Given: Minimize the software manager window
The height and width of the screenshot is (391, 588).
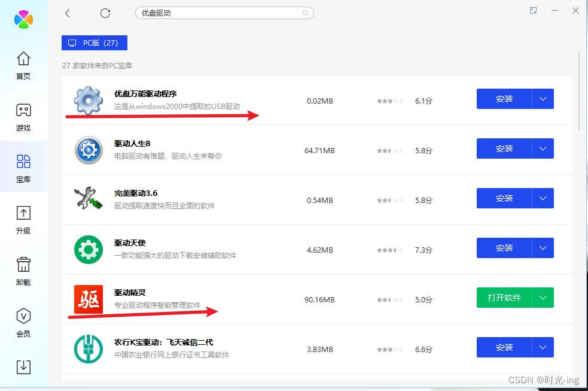Looking at the screenshot, I should click(555, 11).
